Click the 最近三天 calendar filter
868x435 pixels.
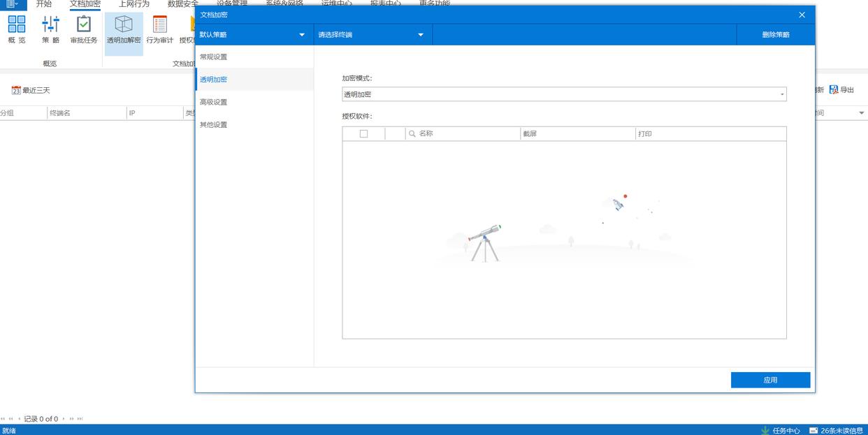pos(31,90)
